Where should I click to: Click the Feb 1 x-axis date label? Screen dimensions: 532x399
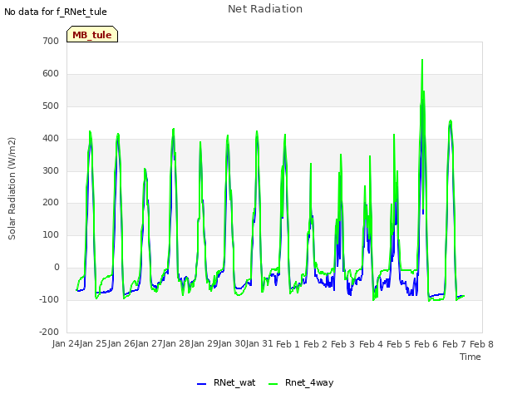click(288, 344)
